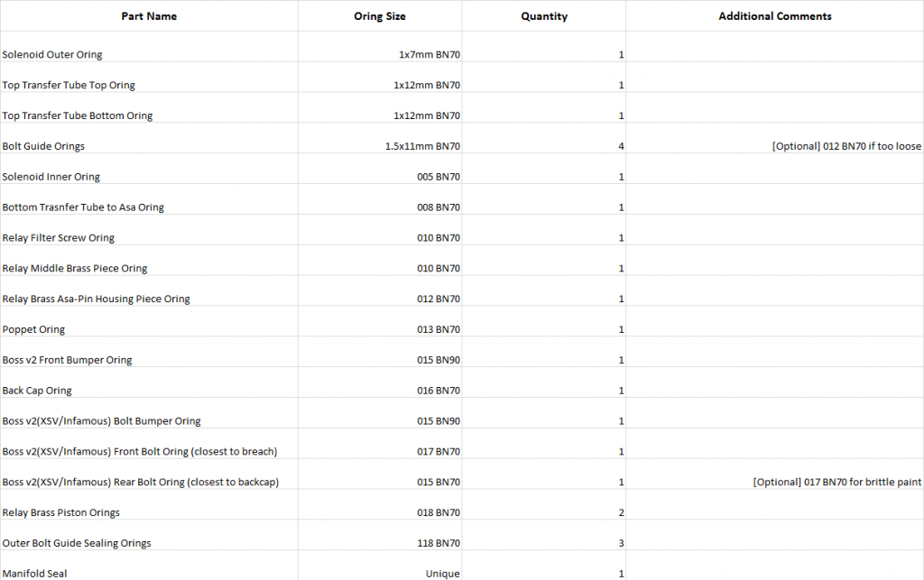This screenshot has height=580, width=924.
Task: Click 012 BN70 in Asa-Pin Housing row
Action: pyautogui.click(x=380, y=292)
